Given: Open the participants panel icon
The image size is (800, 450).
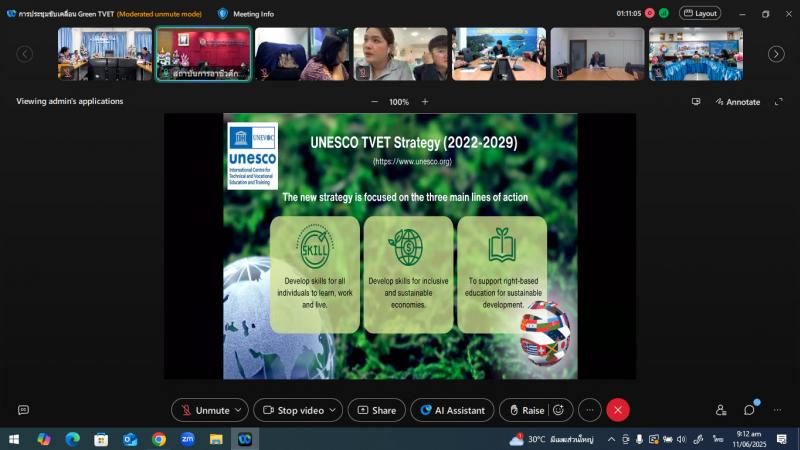Looking at the screenshot, I should tap(721, 410).
